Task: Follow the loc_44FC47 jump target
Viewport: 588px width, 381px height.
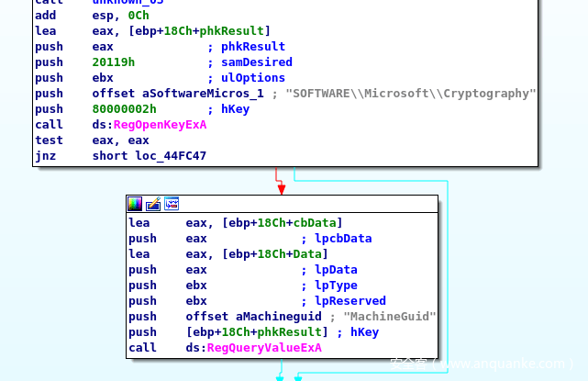Action: coord(171,156)
